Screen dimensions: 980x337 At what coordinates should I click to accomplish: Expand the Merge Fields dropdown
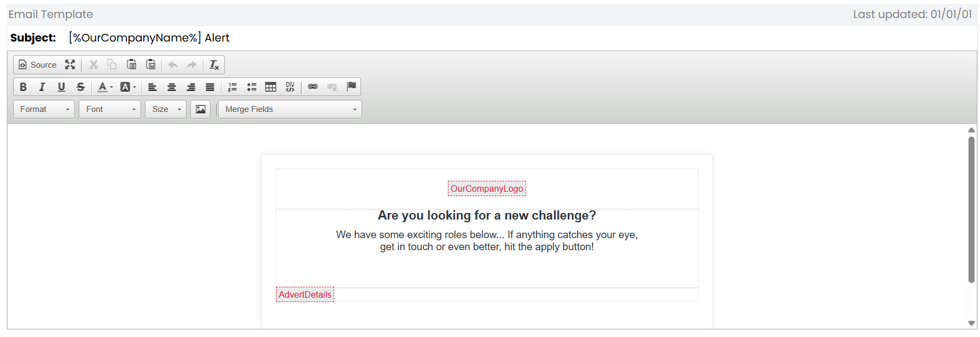click(290, 109)
